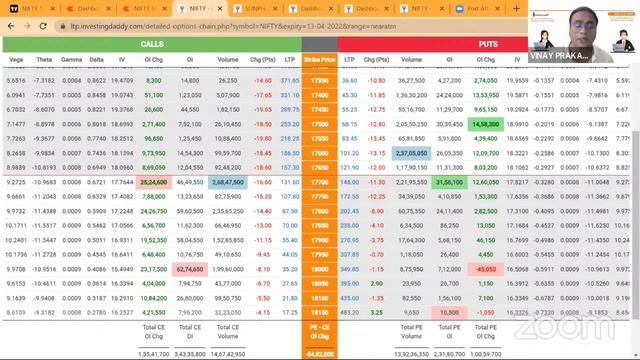The image size is (640, 360).
Task: Click the red PUTS header banner
Action: point(488,44)
